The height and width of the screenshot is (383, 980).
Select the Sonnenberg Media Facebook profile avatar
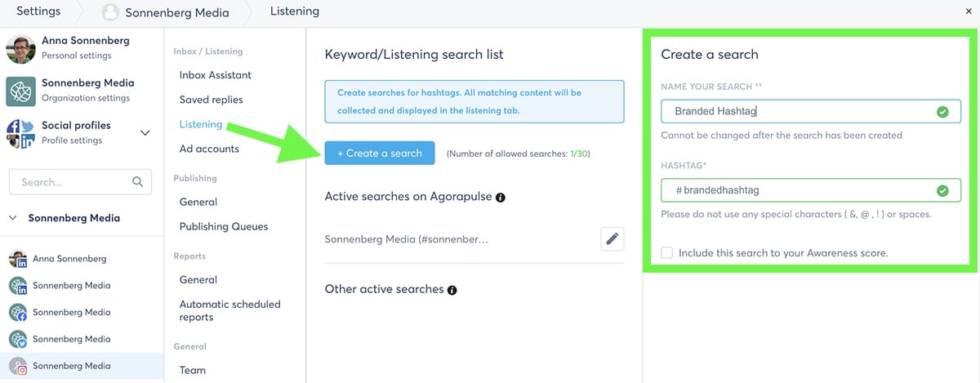pos(19,312)
